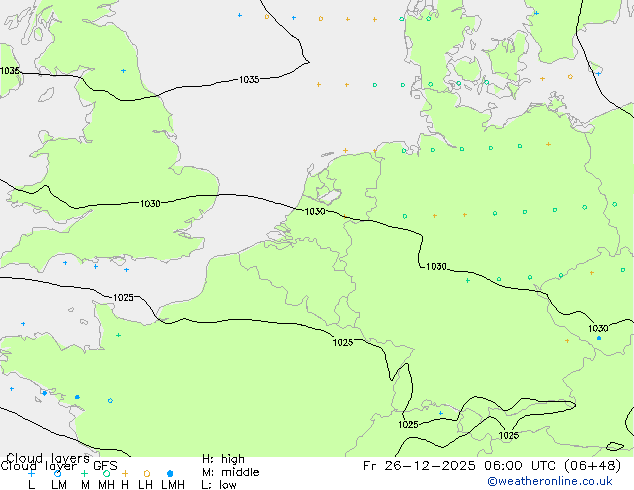This screenshot has height=490, width=634.
Task: Click the blue plus L legend symbol
Action: pos(31,473)
